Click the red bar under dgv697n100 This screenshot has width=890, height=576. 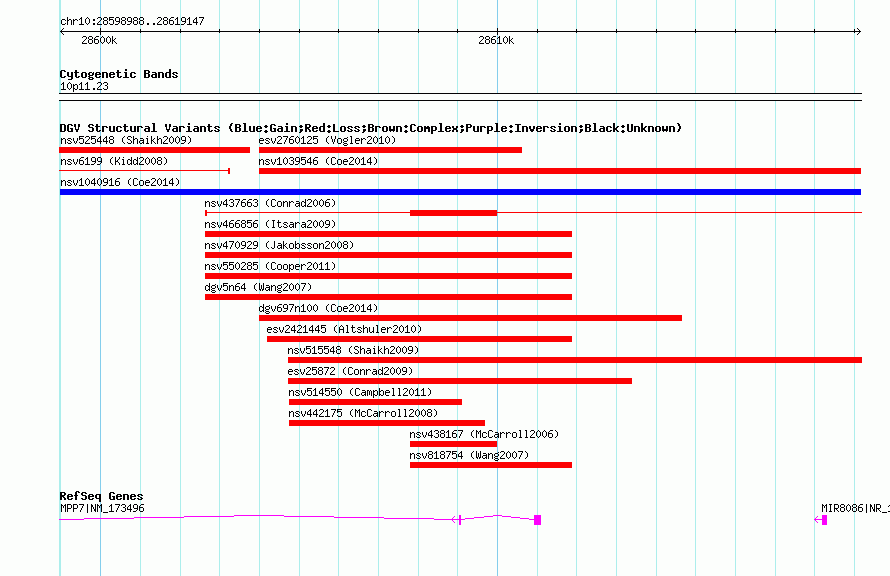[x=470, y=318]
